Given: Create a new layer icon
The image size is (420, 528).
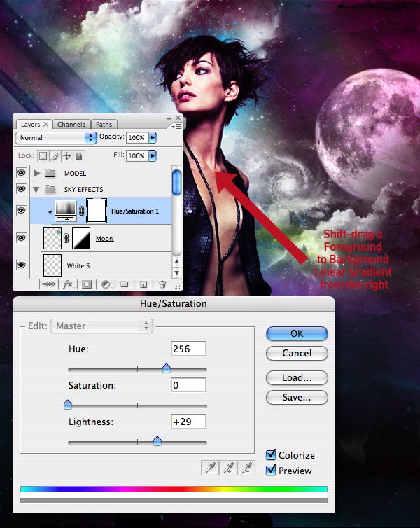Looking at the screenshot, I should click(x=143, y=284).
